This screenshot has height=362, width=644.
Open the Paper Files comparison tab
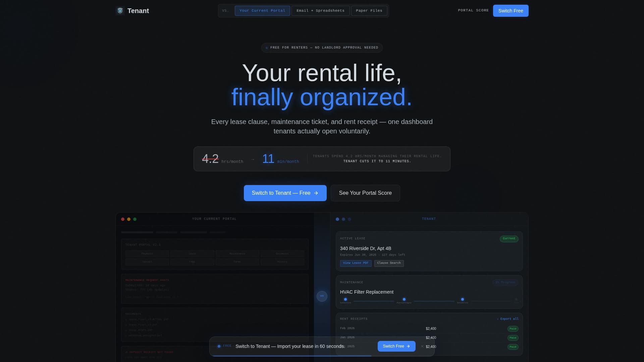pyautogui.click(x=369, y=11)
